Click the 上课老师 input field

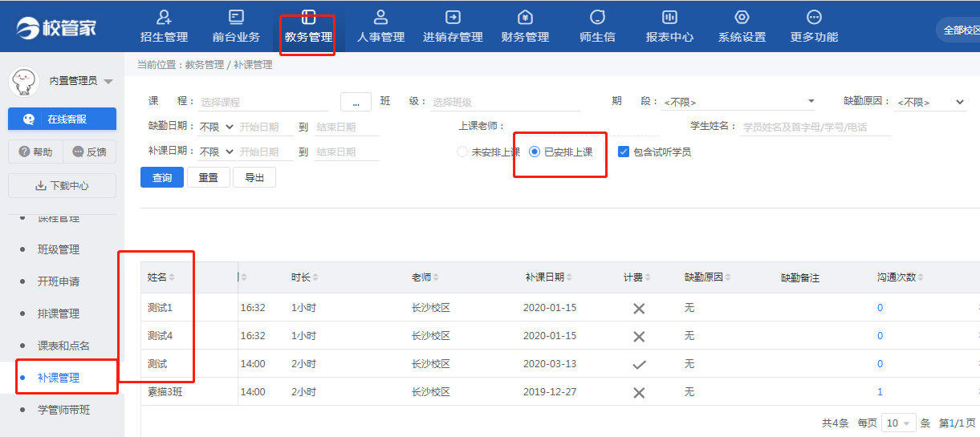[585, 127]
